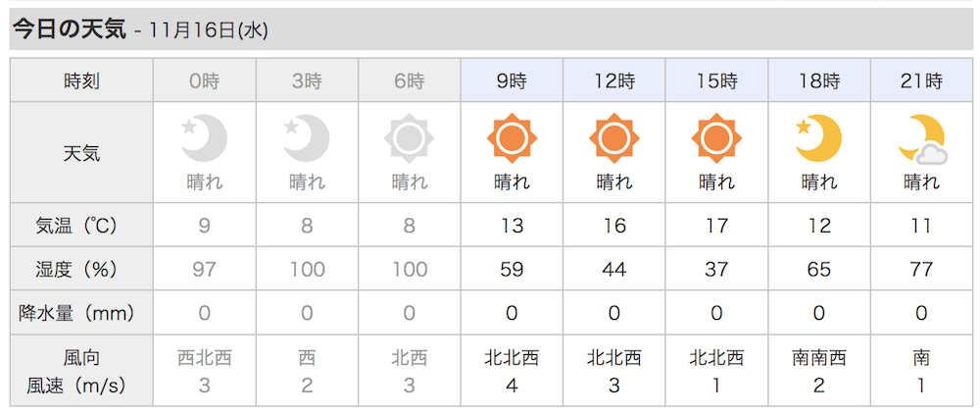This screenshot has width=980, height=414.
Task: Click the orange sun icon at 15時
Action: pyautogui.click(x=716, y=138)
